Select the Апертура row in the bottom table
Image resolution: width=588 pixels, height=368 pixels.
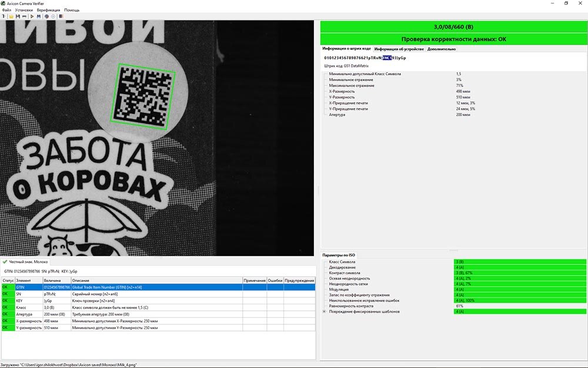point(158,314)
